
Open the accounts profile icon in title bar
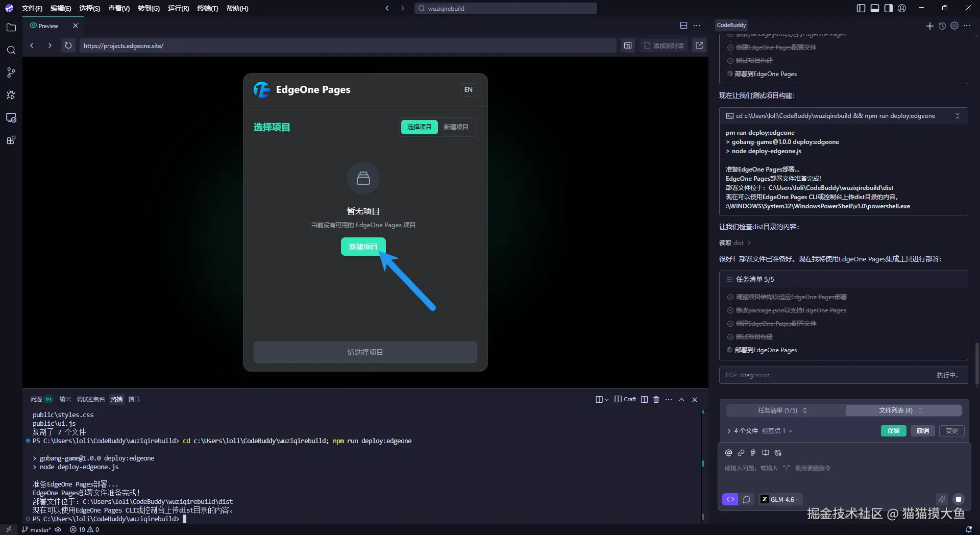point(902,8)
